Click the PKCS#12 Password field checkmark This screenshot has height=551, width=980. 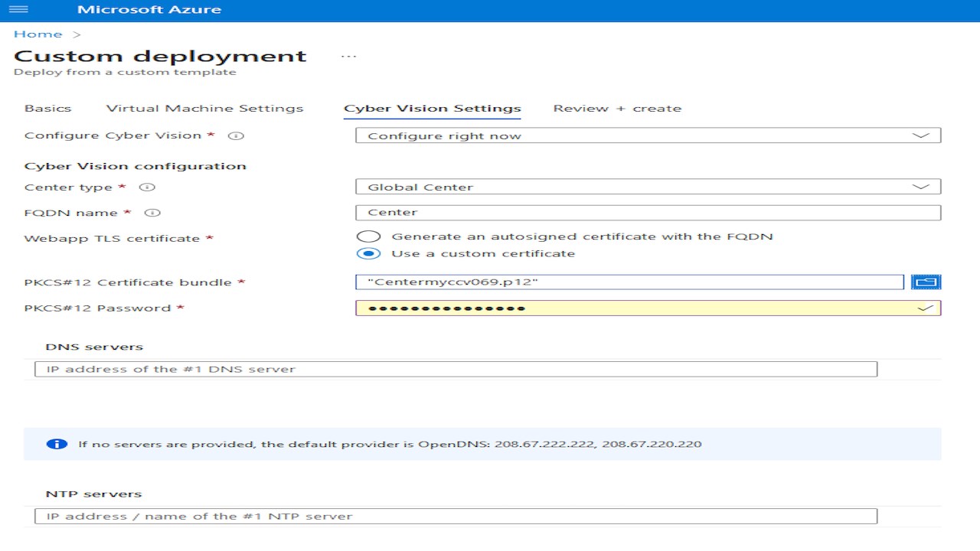pos(926,308)
